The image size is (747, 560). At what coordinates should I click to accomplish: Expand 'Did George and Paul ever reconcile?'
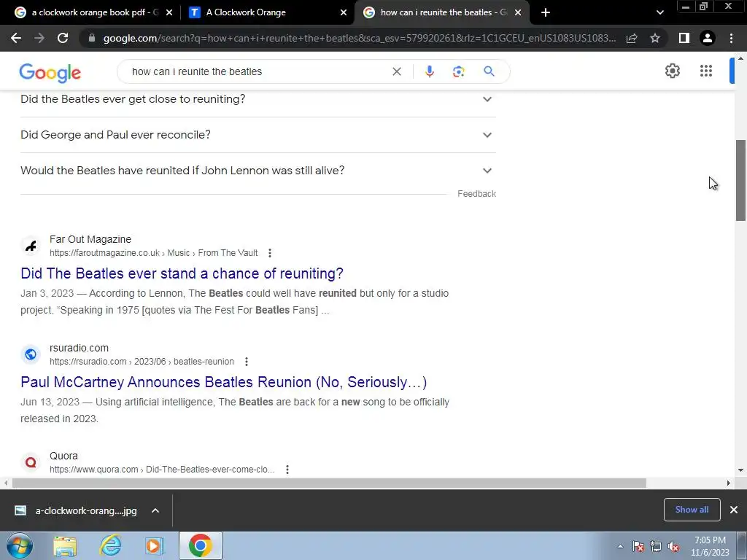click(x=258, y=135)
